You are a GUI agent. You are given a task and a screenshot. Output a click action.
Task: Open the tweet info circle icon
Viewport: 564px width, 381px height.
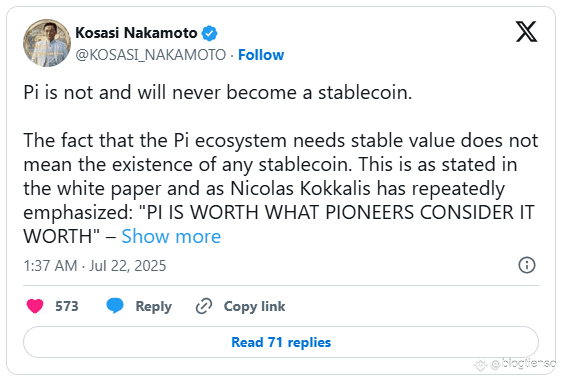pyautogui.click(x=527, y=266)
